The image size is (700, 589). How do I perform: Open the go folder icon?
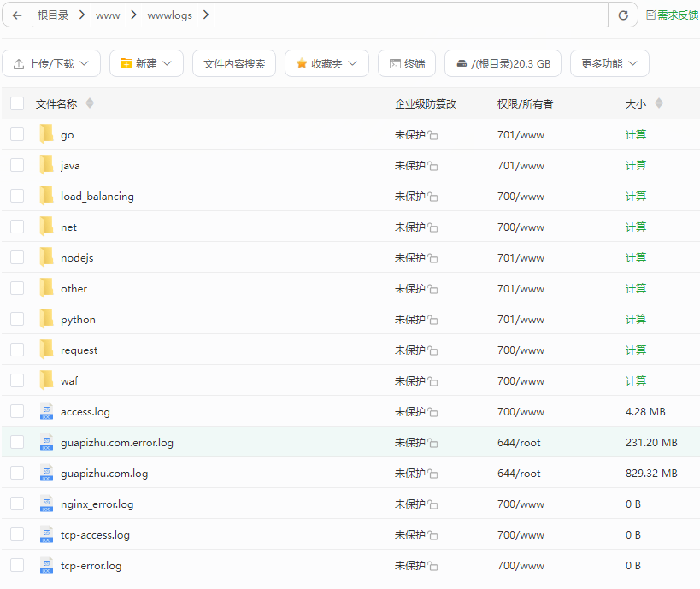coord(46,134)
